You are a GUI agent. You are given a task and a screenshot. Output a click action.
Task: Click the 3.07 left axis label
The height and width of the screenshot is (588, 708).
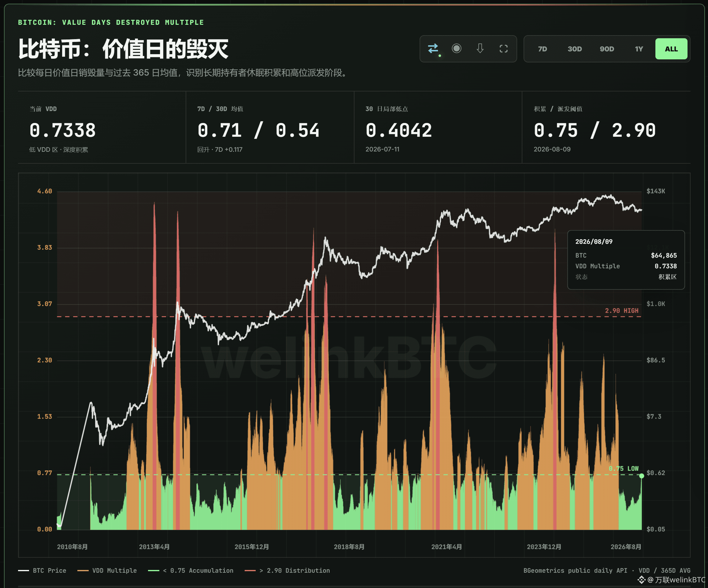click(45, 304)
